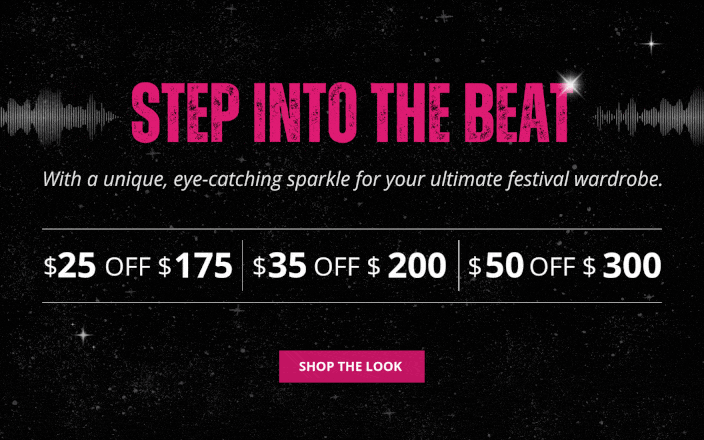
Task: Click the italic festival wardrobe tagline
Action: point(352,182)
